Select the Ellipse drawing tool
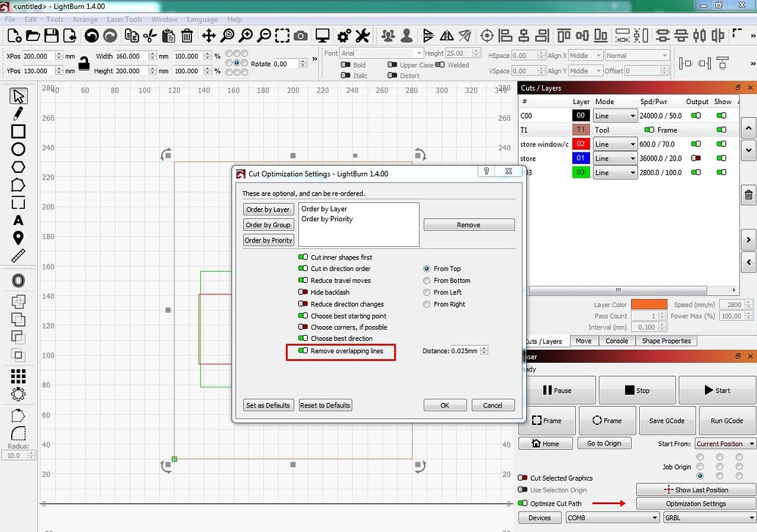 point(18,148)
